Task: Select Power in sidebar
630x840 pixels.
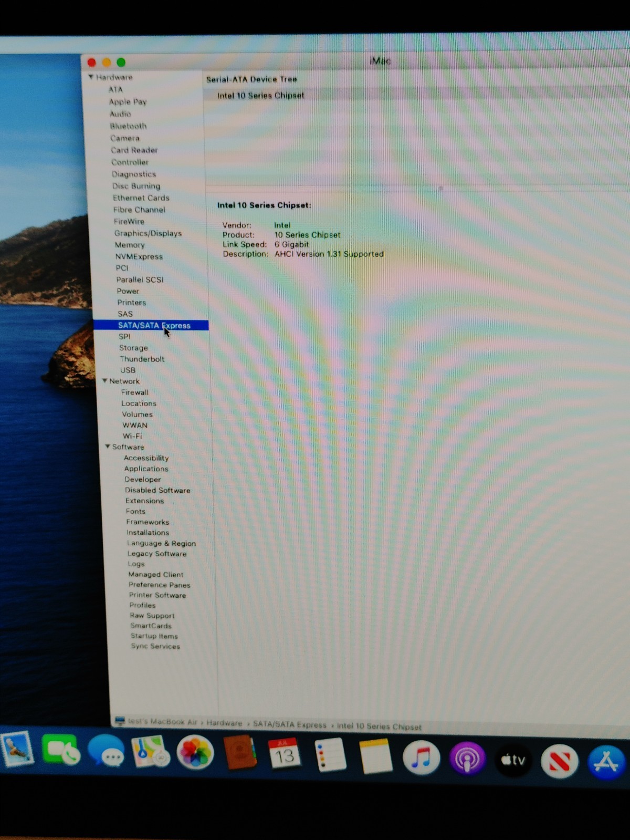Action: click(x=128, y=291)
